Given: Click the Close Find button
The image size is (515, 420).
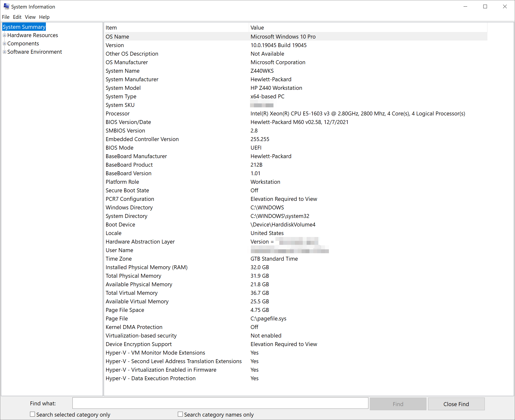Looking at the screenshot, I should tap(456, 404).
